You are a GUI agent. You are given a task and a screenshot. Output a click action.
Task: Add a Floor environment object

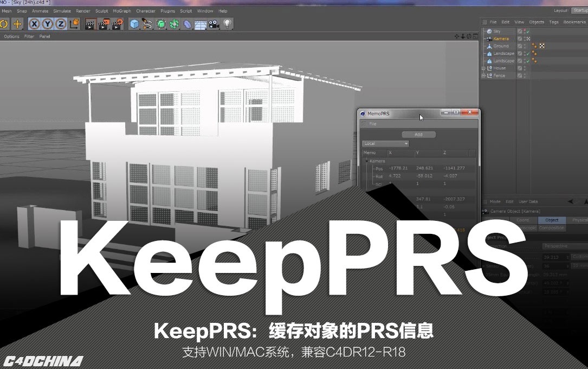coord(201,24)
